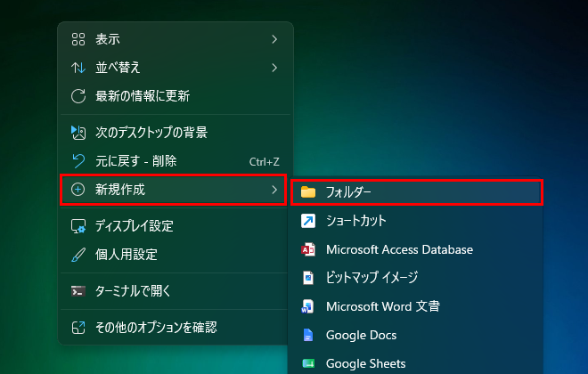Select Microsoft Word 文書 entry

tap(417, 306)
